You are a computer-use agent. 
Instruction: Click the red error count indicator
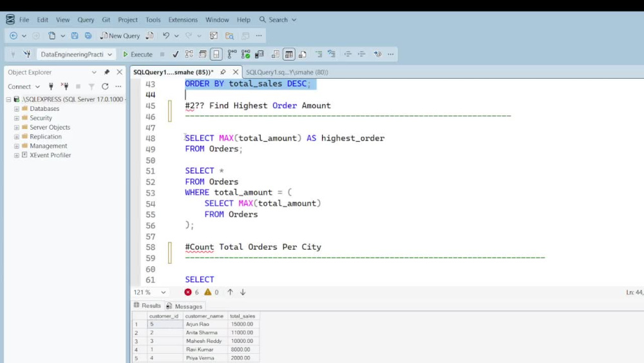point(191,292)
